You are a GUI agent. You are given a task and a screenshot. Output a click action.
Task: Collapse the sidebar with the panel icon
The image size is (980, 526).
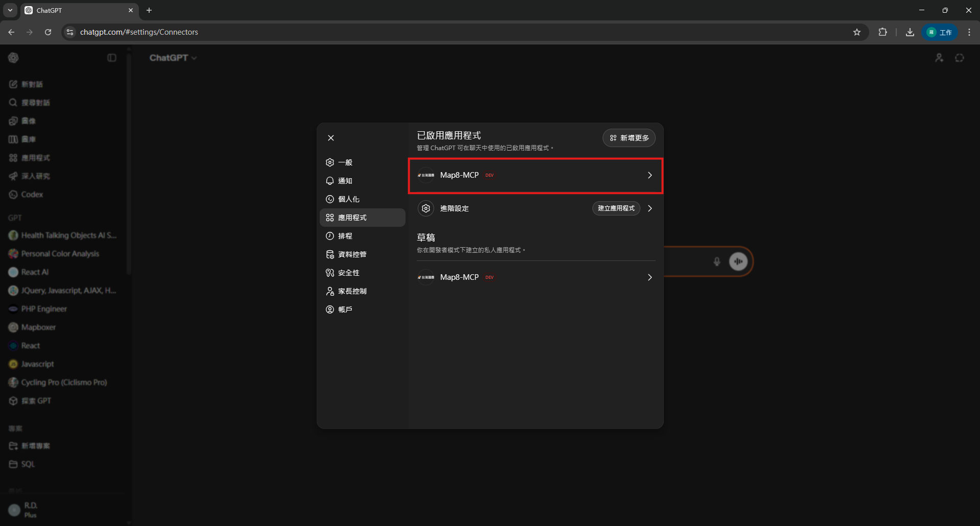pyautogui.click(x=112, y=58)
